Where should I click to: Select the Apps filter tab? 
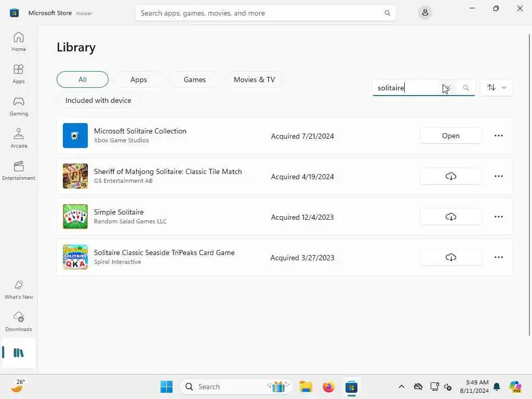[x=138, y=79]
